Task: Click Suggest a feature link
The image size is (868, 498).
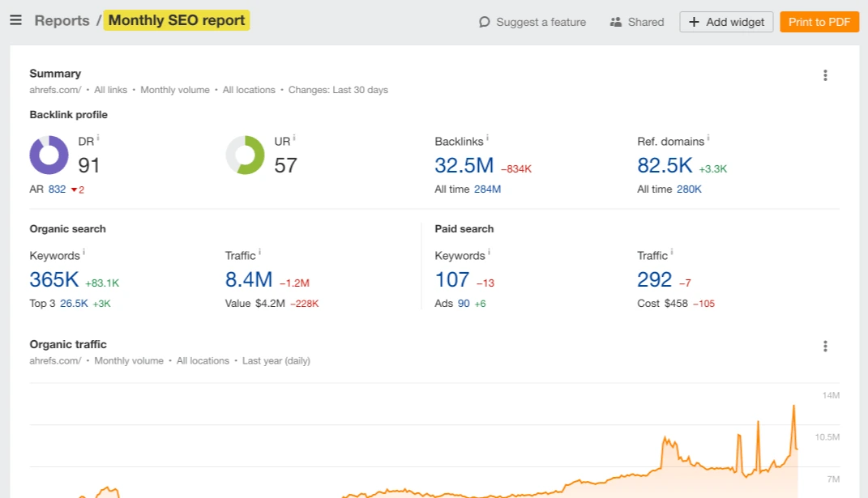Action: click(x=532, y=22)
